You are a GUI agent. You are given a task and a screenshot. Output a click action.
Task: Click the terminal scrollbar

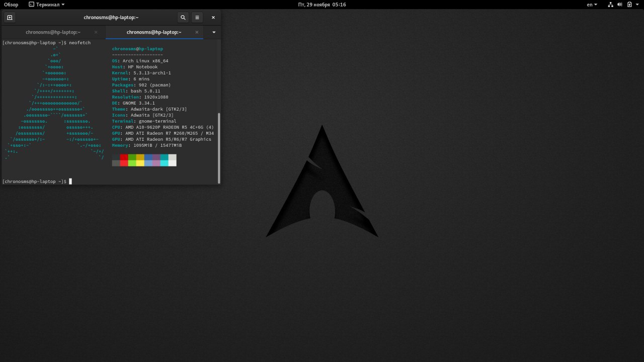219,148
